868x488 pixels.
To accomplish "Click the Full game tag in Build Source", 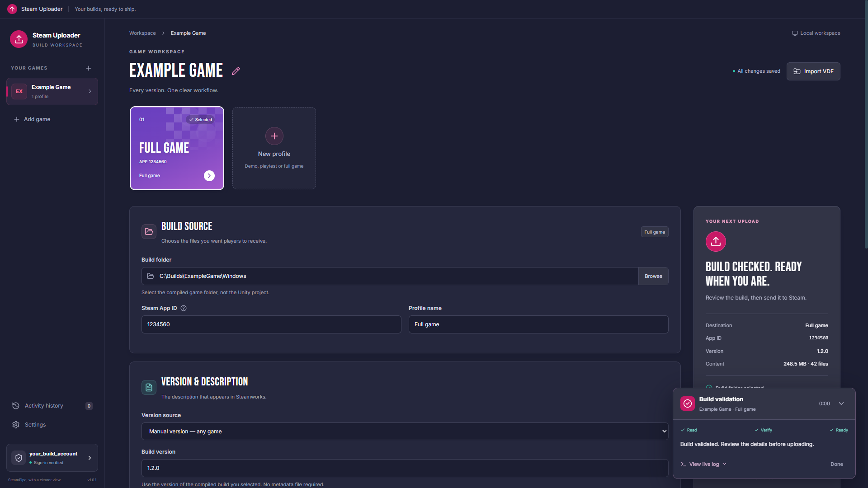I will pyautogui.click(x=655, y=232).
